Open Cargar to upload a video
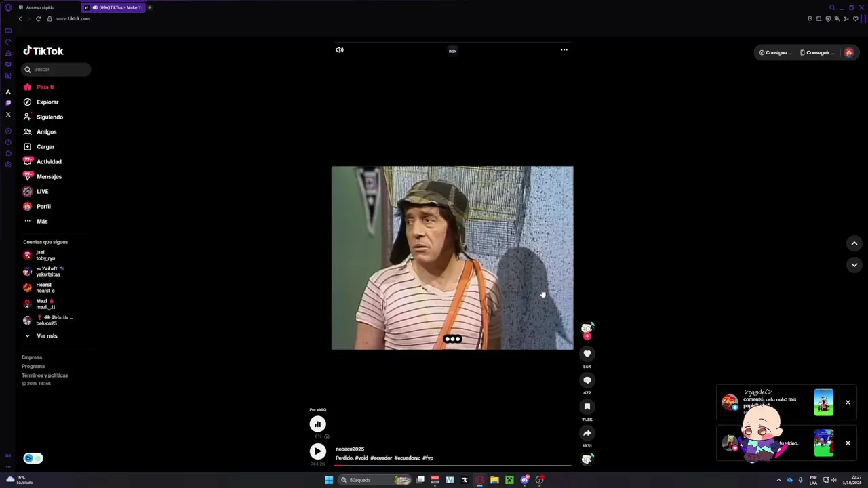The height and width of the screenshot is (488, 868). (39, 146)
